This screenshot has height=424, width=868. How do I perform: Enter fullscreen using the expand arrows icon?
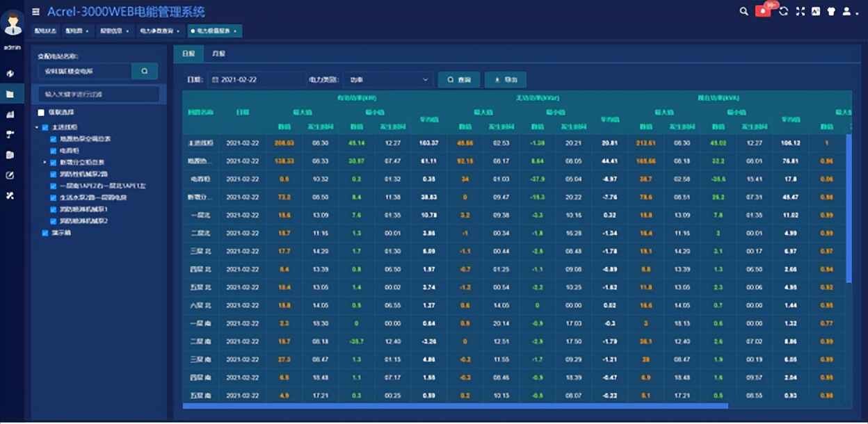click(x=800, y=11)
